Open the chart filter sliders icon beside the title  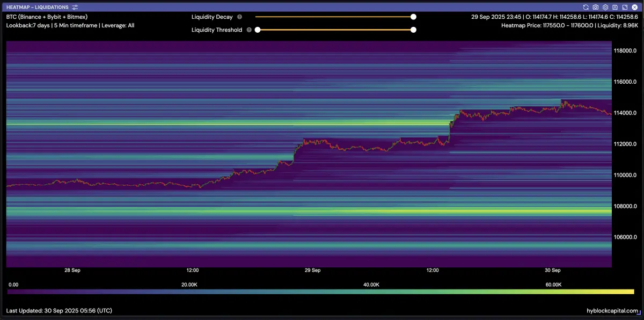coord(75,8)
